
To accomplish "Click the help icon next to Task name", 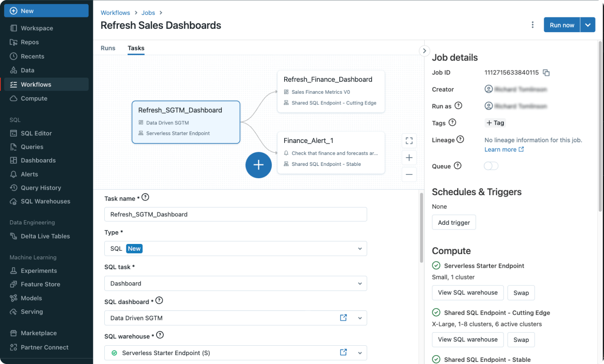I will (145, 197).
